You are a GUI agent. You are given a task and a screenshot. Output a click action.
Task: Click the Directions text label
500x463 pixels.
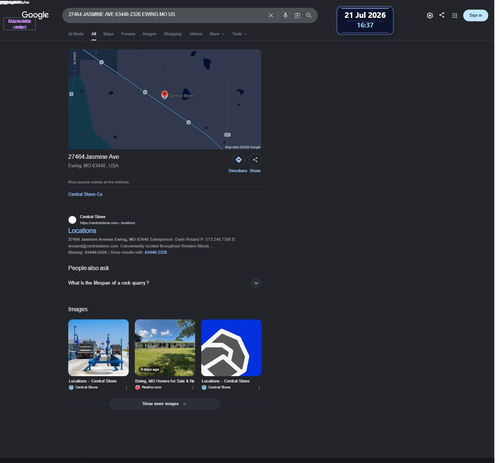(238, 171)
